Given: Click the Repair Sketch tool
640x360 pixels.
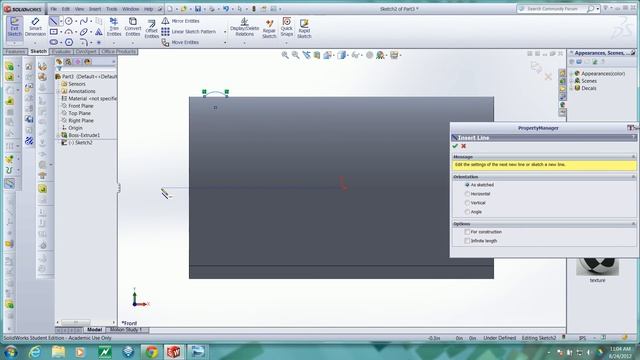Looking at the screenshot, I should point(269,29).
